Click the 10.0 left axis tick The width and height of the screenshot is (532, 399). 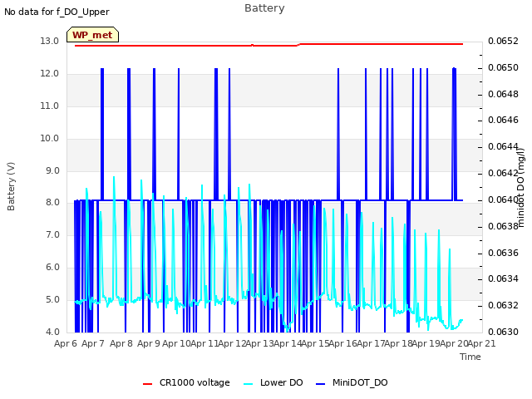tap(50, 139)
